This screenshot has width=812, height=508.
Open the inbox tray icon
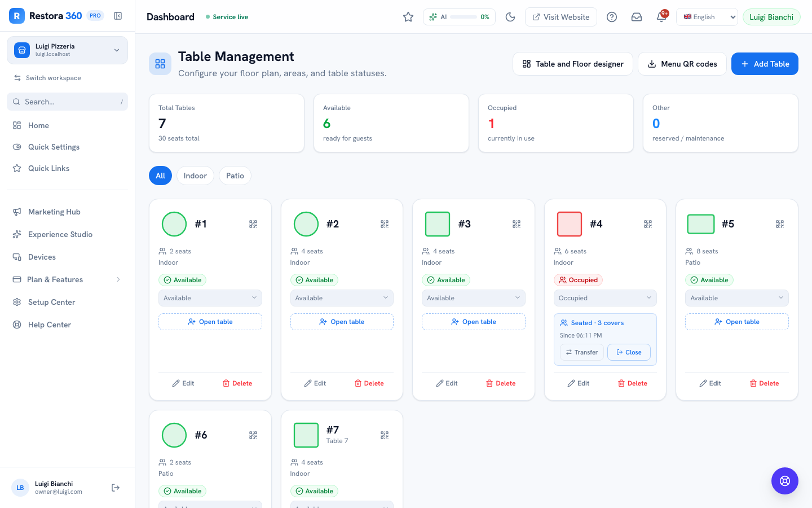tap(637, 17)
